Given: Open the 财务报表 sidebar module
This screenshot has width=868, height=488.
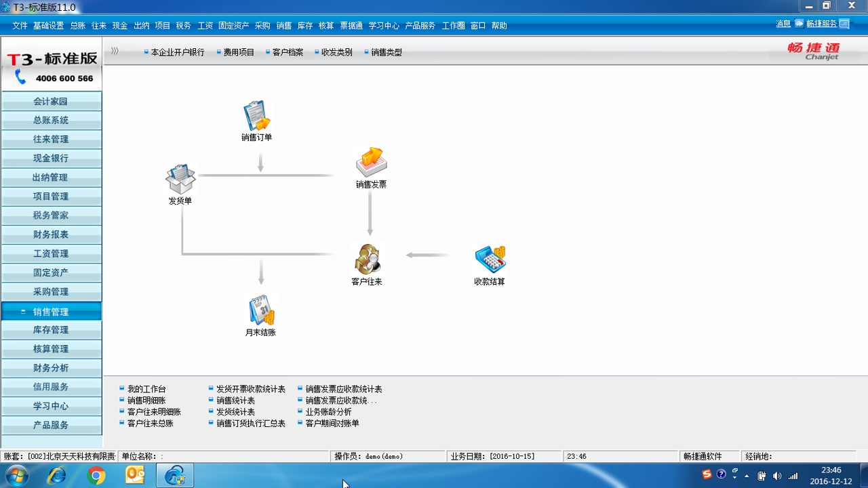Looking at the screenshot, I should pos(52,234).
